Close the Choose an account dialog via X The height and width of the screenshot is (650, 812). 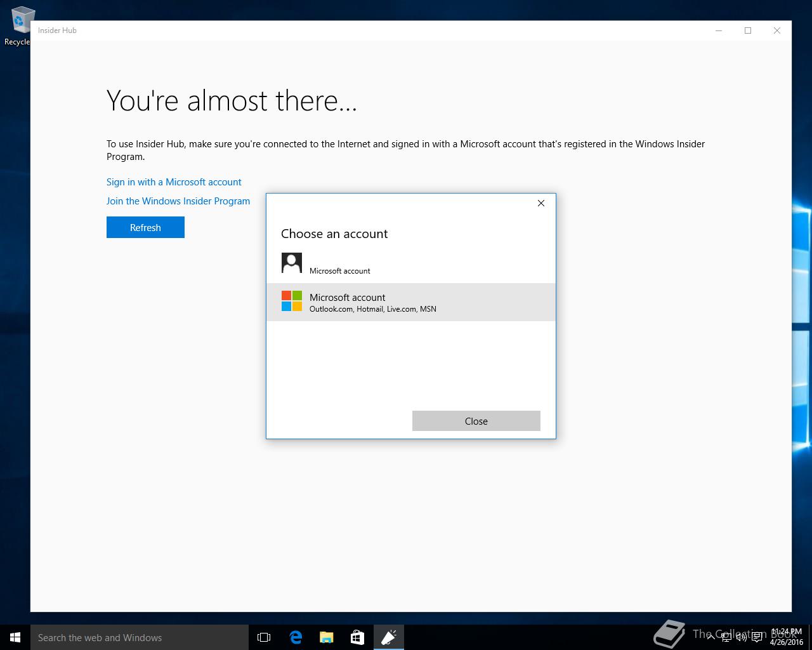[541, 203]
